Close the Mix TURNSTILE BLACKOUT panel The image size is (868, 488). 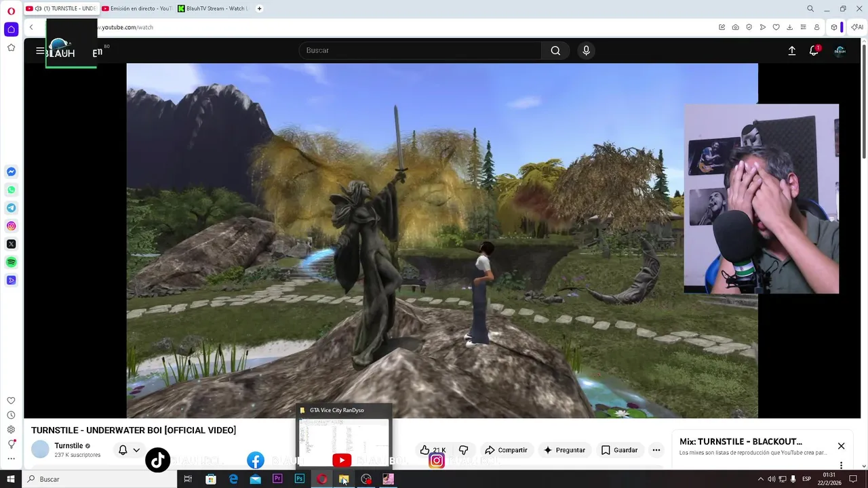coord(841,446)
